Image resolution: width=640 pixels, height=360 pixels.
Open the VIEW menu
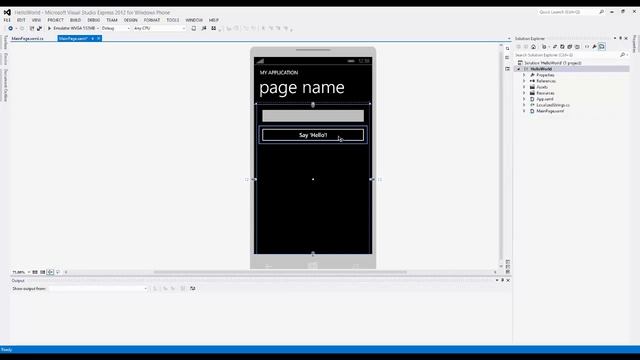point(36,20)
